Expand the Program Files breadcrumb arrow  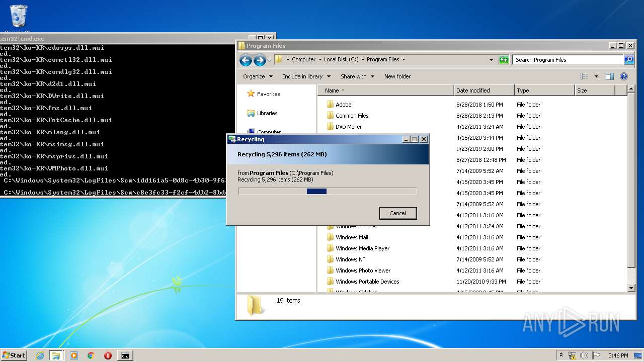(404, 59)
